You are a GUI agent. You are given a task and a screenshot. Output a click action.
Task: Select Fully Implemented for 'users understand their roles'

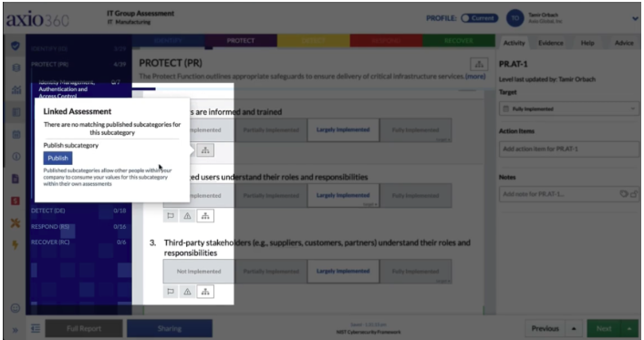click(x=416, y=196)
